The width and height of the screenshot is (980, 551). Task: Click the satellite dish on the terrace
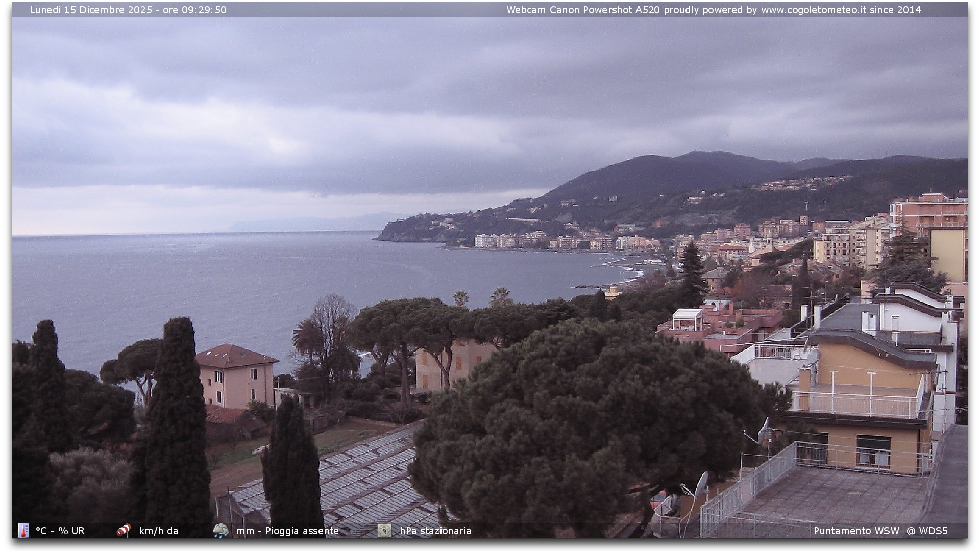(764, 431)
